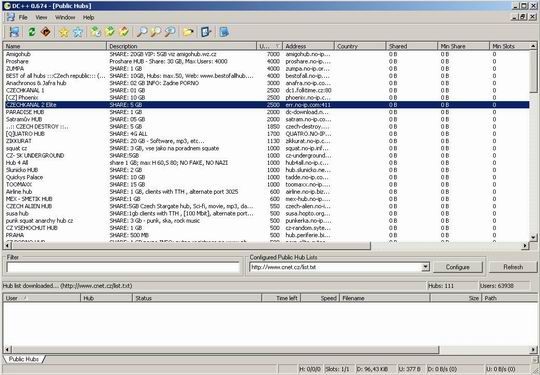Open Favorite Users with blue star icon
The height and width of the screenshot is (375, 540).
pyautogui.click(x=78, y=32)
